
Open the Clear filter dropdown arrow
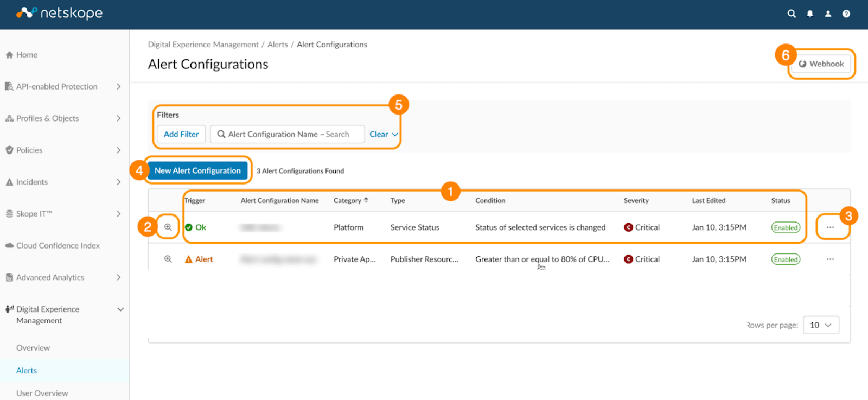pyautogui.click(x=395, y=135)
